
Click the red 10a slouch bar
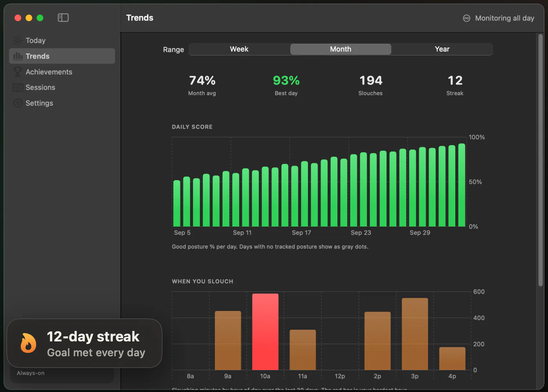(x=265, y=332)
